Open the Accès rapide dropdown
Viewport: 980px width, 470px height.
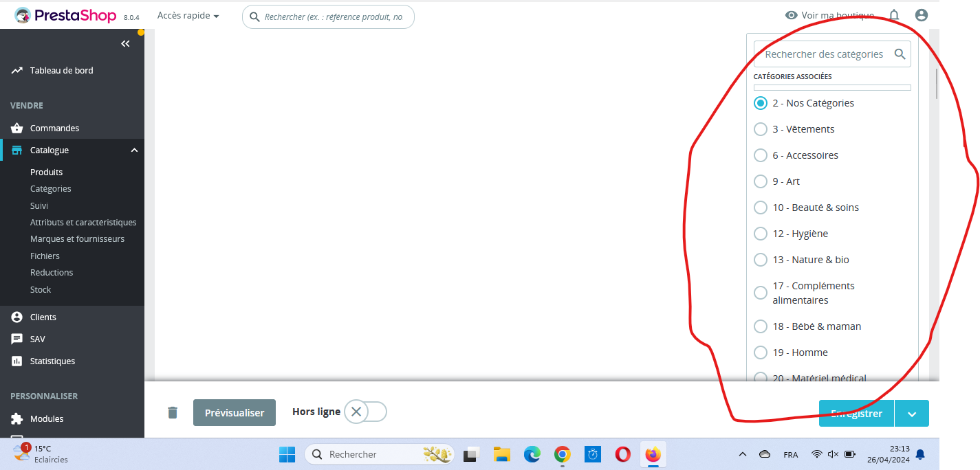coord(188,15)
